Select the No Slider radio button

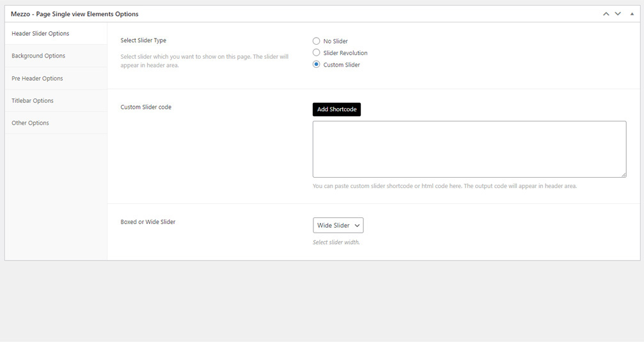point(317,41)
